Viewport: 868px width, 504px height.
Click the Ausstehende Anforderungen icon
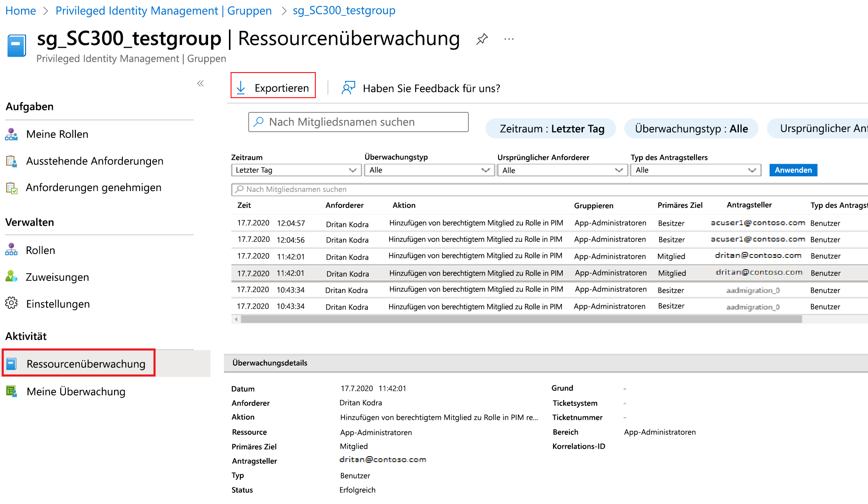click(11, 161)
